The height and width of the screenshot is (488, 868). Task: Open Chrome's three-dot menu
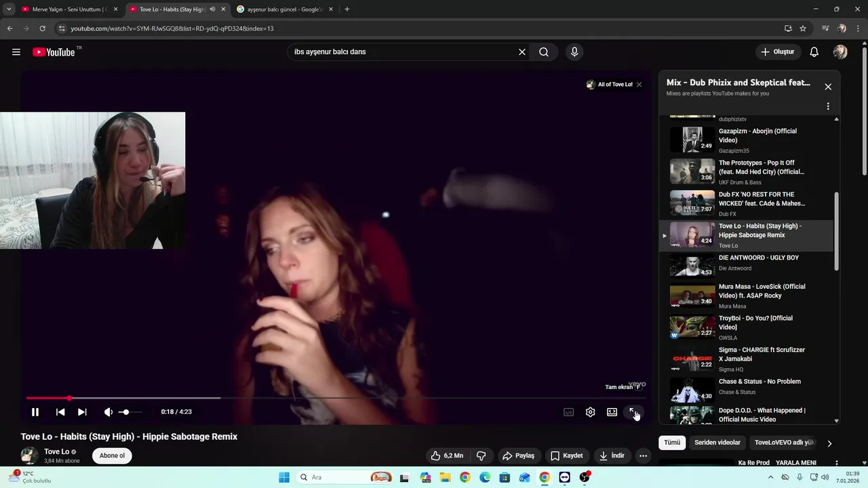coord(858,28)
